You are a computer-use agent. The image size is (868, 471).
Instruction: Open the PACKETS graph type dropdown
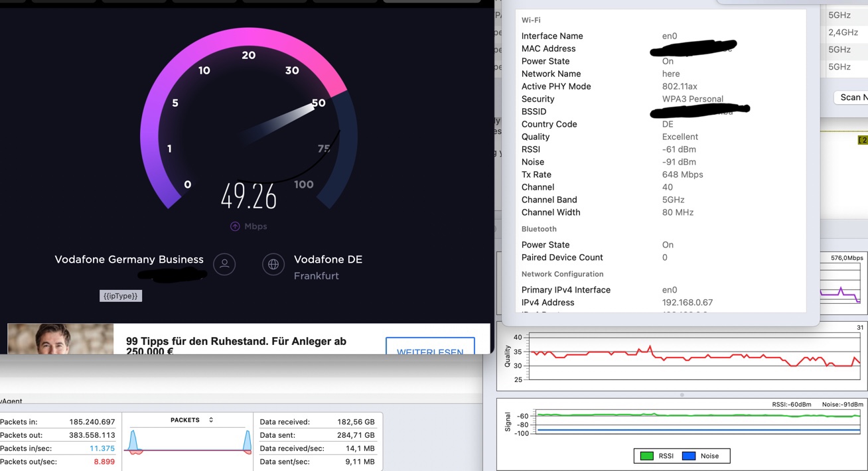[192, 420]
